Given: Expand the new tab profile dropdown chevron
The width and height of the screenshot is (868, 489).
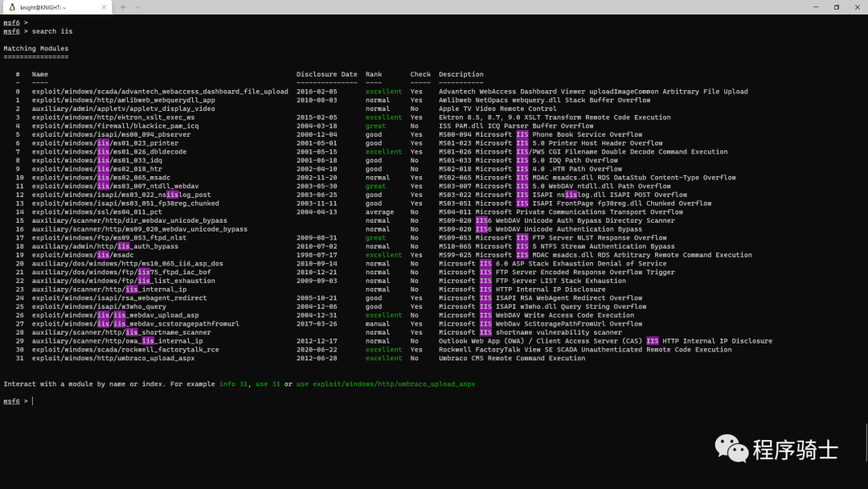Looking at the screenshot, I should click(138, 7).
